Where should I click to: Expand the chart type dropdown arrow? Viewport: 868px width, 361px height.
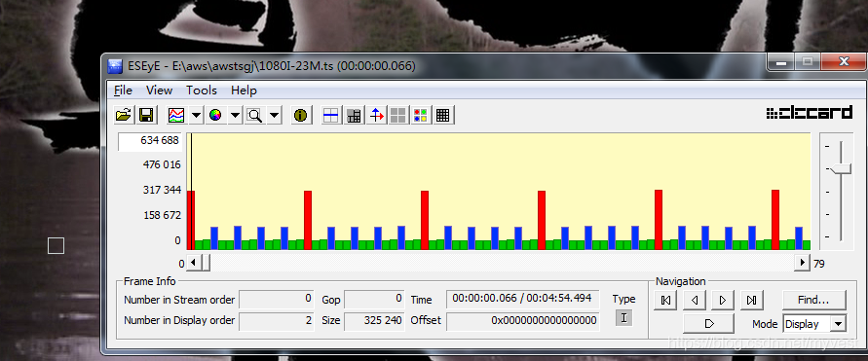pos(196,115)
